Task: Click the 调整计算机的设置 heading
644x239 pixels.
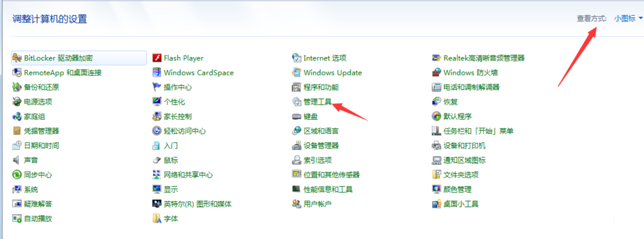Action: tap(49, 19)
